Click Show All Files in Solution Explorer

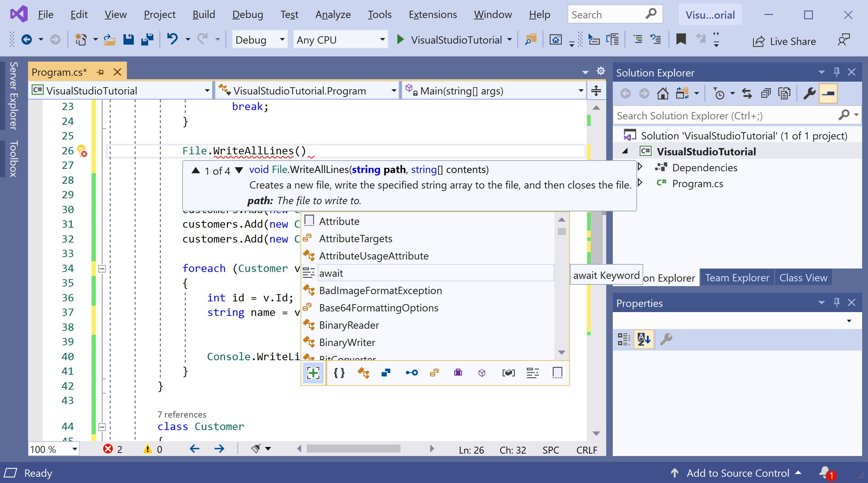tap(784, 93)
